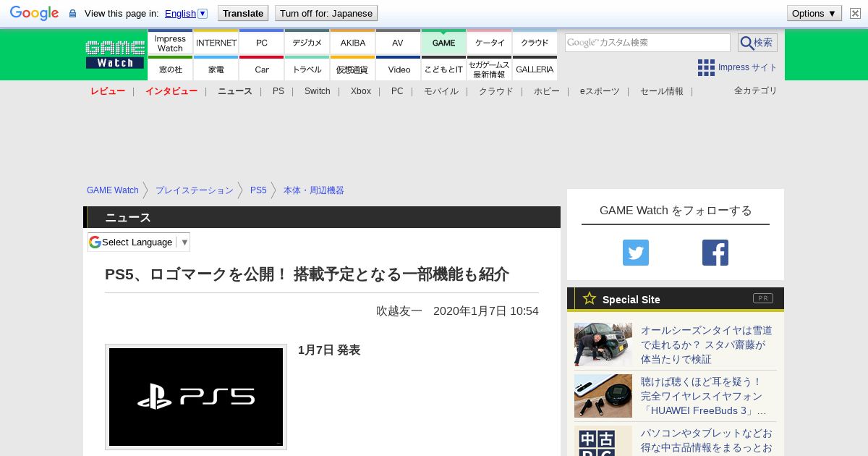Open the GALLERIA tab
868x456 pixels.
[535, 69]
